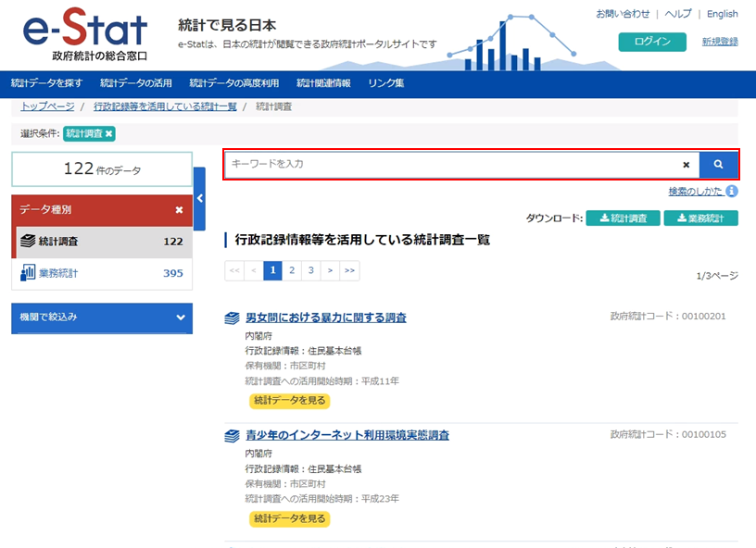The width and height of the screenshot is (756, 548).
Task: Select the 業務統計 row showing 395
Action: pos(102,273)
